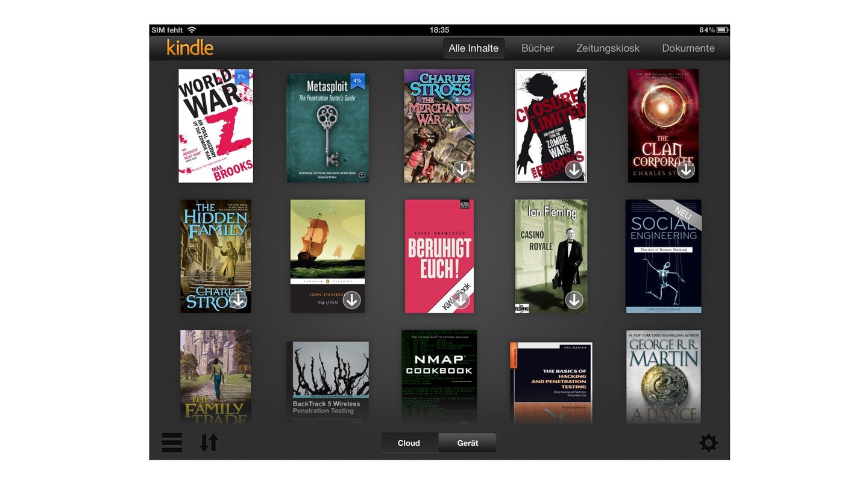The width and height of the screenshot is (868, 488).
Task: Open BackTrack 5 Wireless Penetration Testing
Action: click(x=328, y=382)
